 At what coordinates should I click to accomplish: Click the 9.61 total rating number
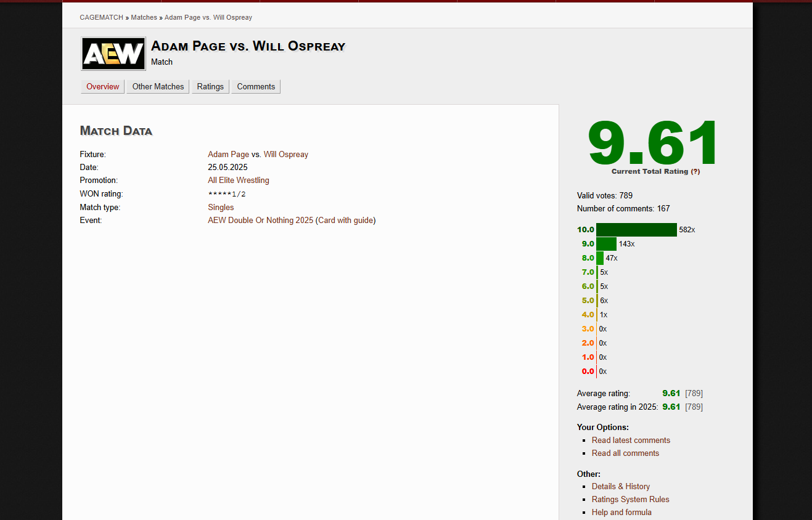[x=654, y=143]
